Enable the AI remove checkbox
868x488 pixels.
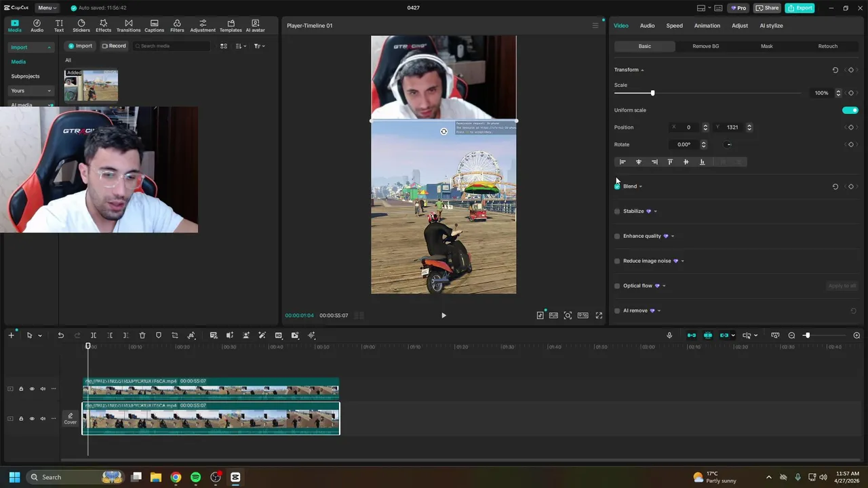click(x=617, y=311)
